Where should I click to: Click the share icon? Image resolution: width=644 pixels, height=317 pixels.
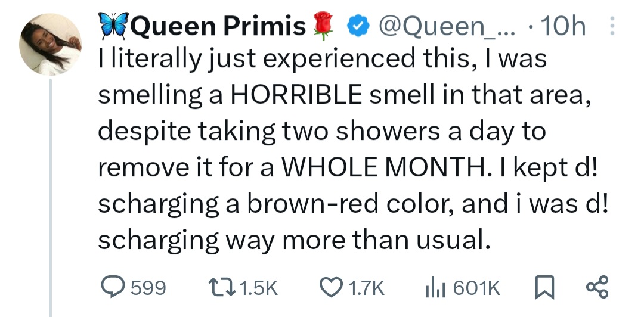[x=597, y=288]
